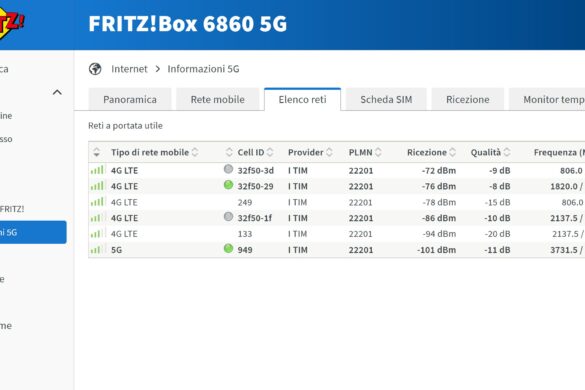This screenshot has width=585, height=390.
Task: Switch to the Rete mobile tab
Action: coord(218,100)
